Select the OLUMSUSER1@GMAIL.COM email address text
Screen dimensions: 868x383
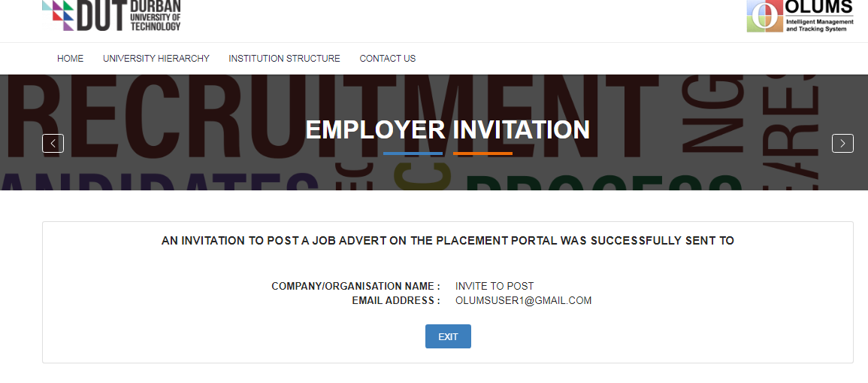(523, 301)
